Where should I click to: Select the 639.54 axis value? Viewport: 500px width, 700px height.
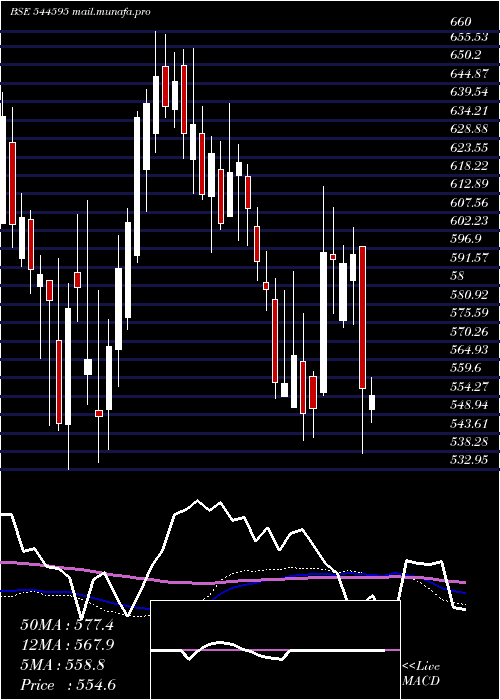[x=469, y=92]
